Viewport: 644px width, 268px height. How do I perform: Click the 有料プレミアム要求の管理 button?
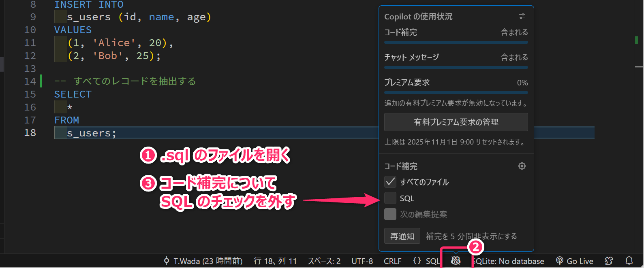click(456, 122)
